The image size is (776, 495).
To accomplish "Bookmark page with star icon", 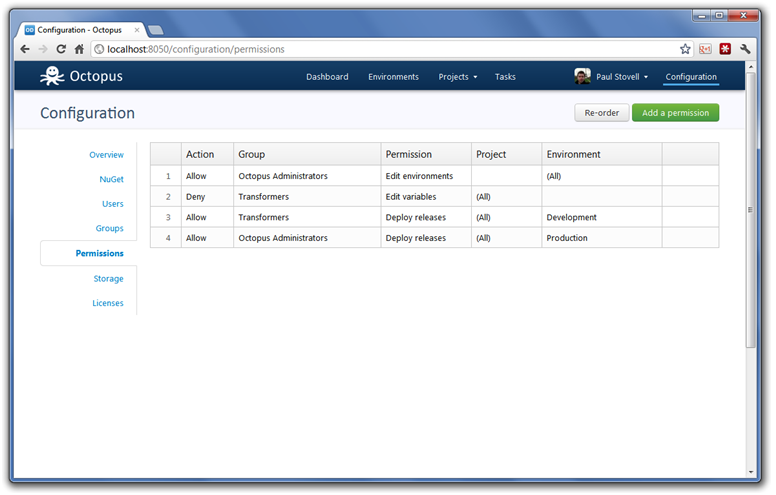I will point(685,49).
